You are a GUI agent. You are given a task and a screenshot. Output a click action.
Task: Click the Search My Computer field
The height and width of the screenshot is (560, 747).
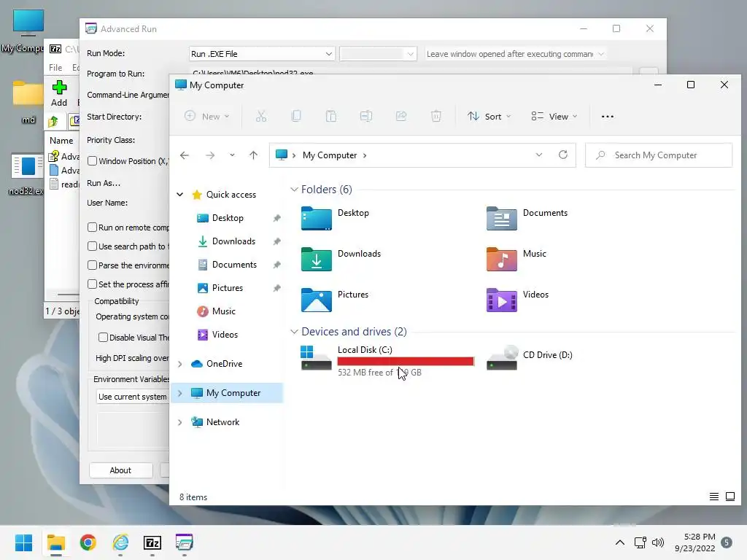coord(659,155)
